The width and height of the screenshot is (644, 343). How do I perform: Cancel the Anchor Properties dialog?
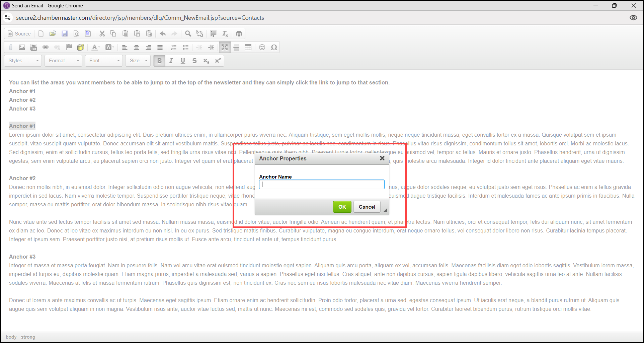pos(367,207)
